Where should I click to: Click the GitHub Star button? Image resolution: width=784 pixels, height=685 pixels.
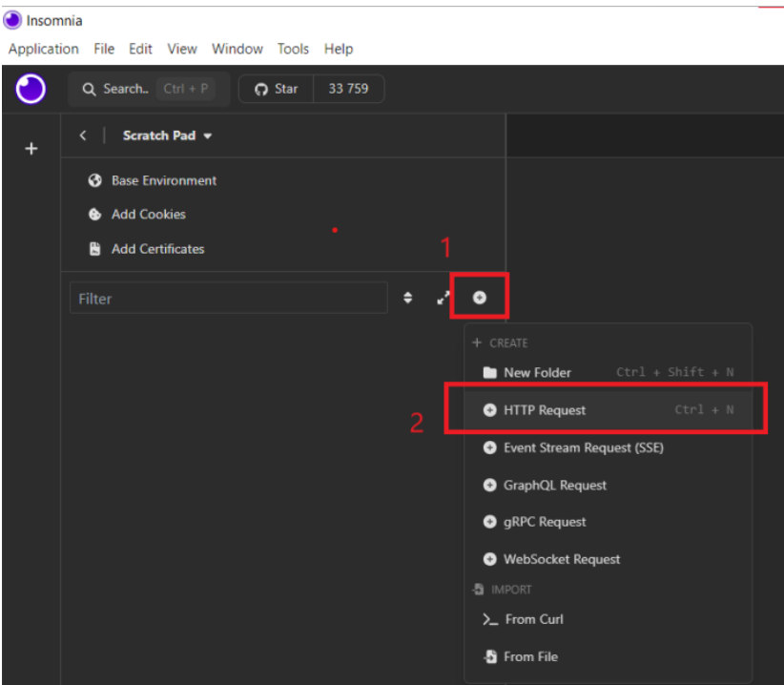coord(276,89)
